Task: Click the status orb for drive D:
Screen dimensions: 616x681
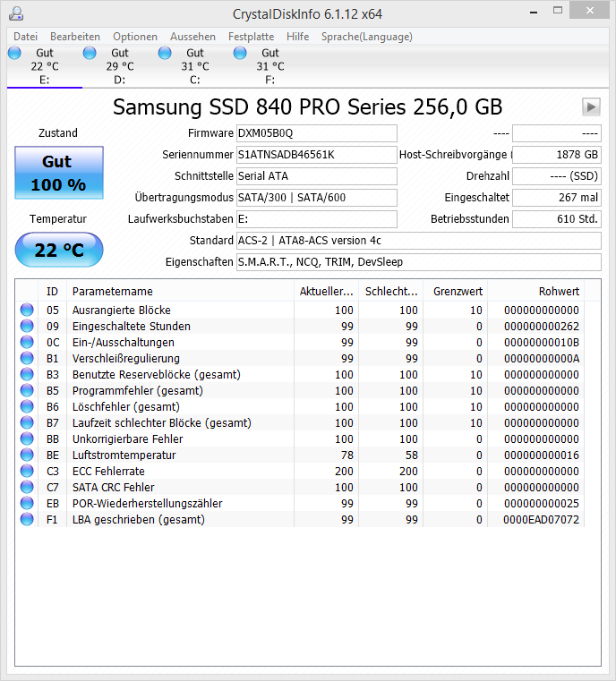Action: tap(90, 53)
